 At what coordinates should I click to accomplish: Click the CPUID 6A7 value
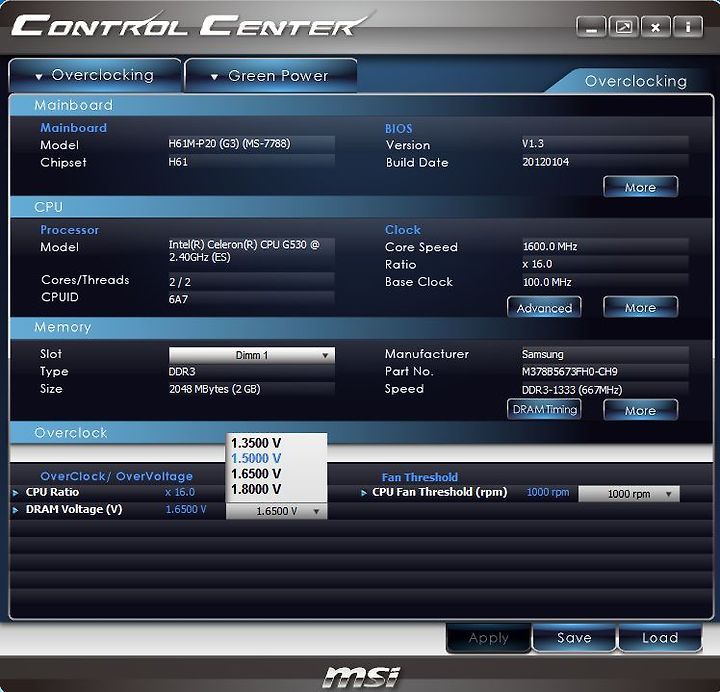[x=178, y=299]
